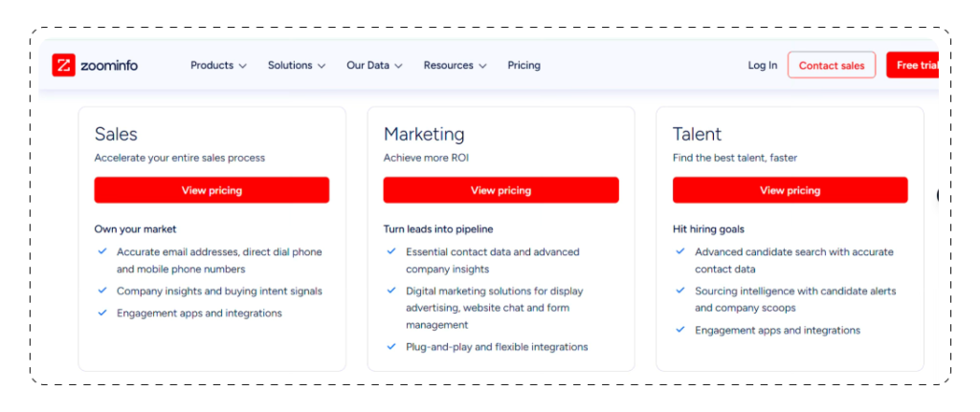The width and height of the screenshot is (980, 412).
Task: Start a Free trial
Action: click(913, 65)
